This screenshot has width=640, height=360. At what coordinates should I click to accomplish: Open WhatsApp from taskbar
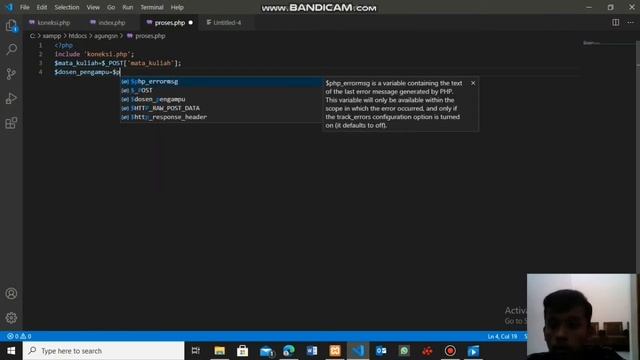pos(404,351)
